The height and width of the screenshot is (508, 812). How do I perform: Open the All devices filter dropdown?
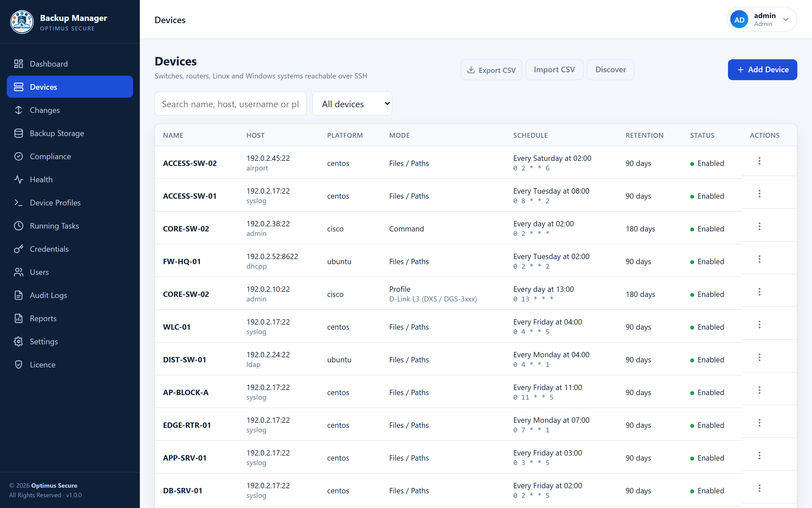(x=352, y=104)
